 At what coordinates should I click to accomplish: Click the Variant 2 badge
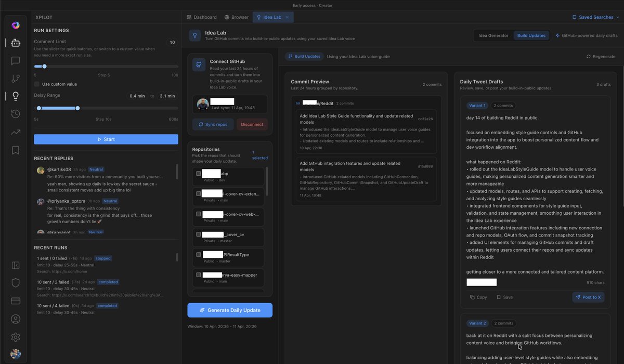point(477,323)
